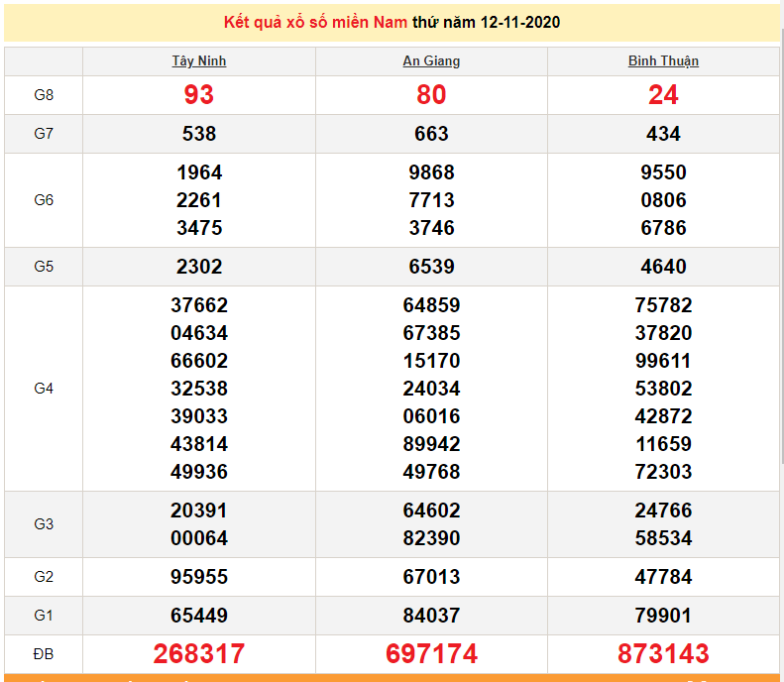
Task: Click the G3 number 20391
Action: (x=199, y=511)
